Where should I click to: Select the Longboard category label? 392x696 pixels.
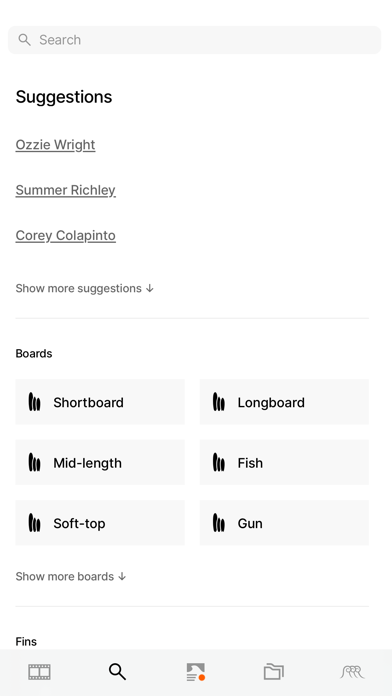[271, 402]
